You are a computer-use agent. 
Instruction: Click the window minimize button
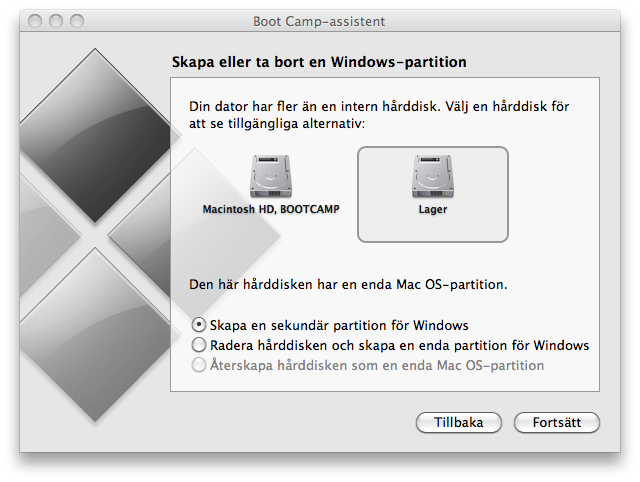(56, 21)
